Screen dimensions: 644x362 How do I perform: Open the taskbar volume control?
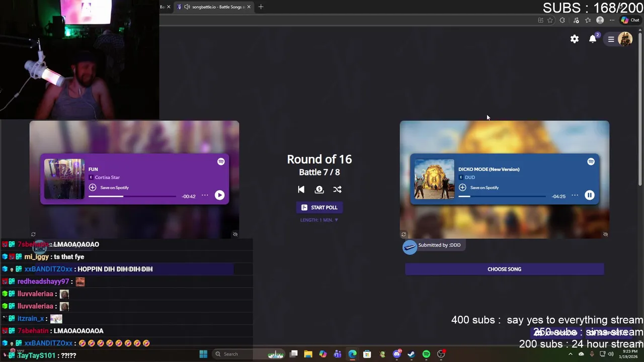coord(611,354)
